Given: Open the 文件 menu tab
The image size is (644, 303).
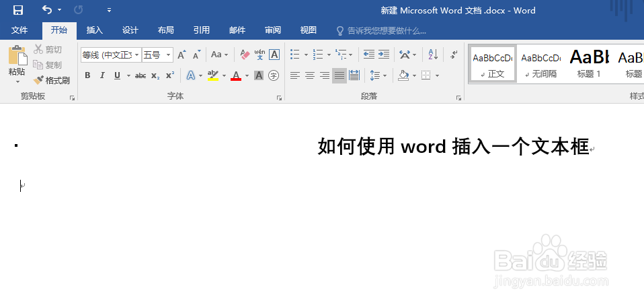Looking at the screenshot, I should coord(19,30).
